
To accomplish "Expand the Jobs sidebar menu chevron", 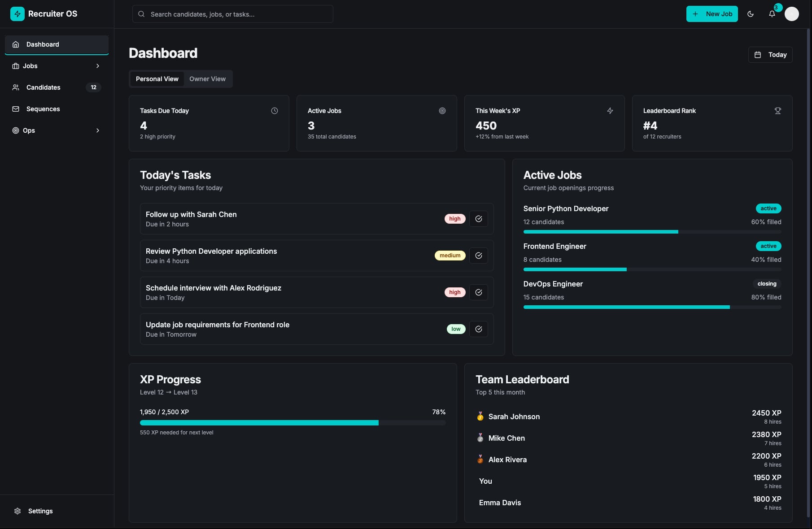I will [98, 66].
